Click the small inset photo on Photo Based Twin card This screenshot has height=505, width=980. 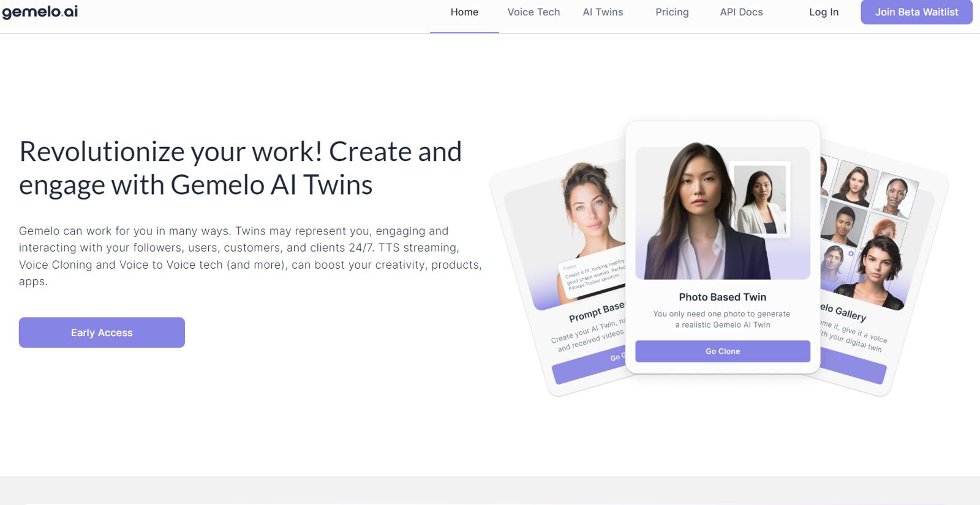(759, 199)
